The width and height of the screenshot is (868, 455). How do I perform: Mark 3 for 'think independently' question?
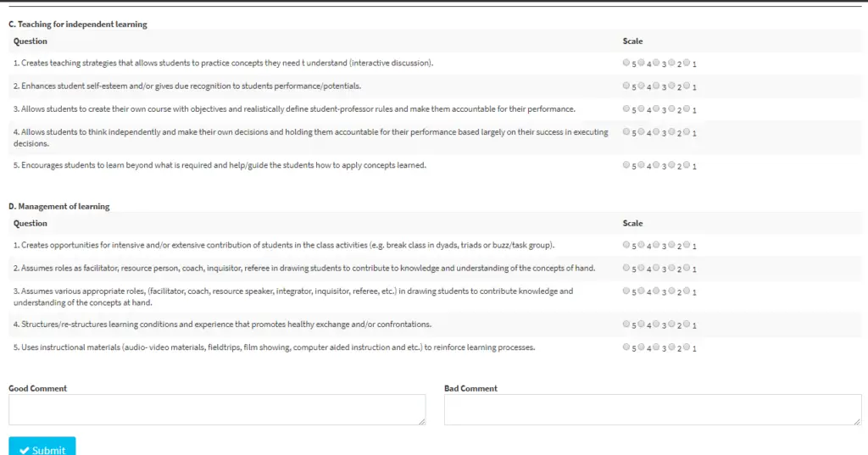[x=656, y=131]
